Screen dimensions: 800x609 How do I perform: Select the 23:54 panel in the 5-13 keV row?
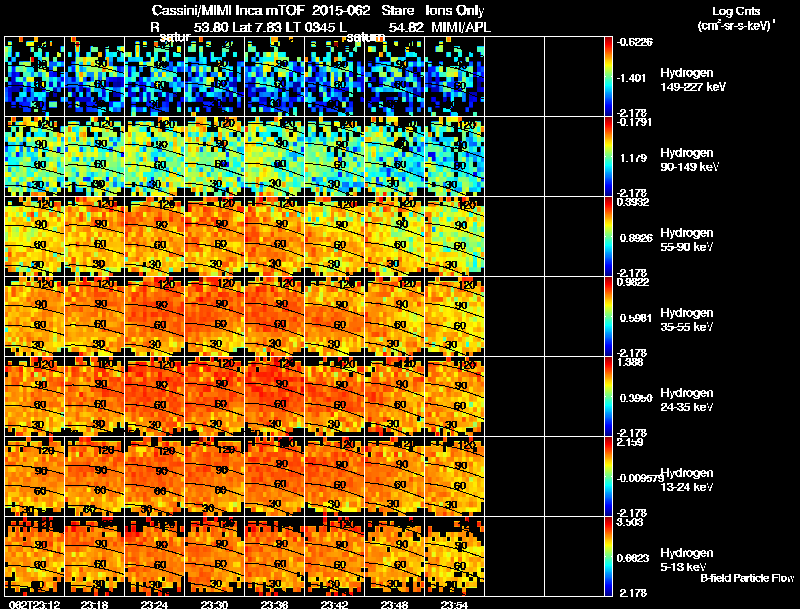[455, 556]
